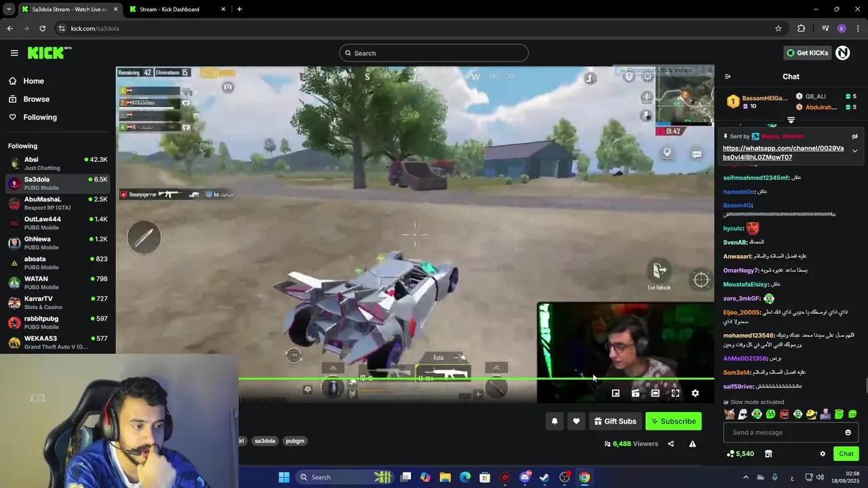
Task: Seek on the green video progress bar
Action: pos(476,378)
